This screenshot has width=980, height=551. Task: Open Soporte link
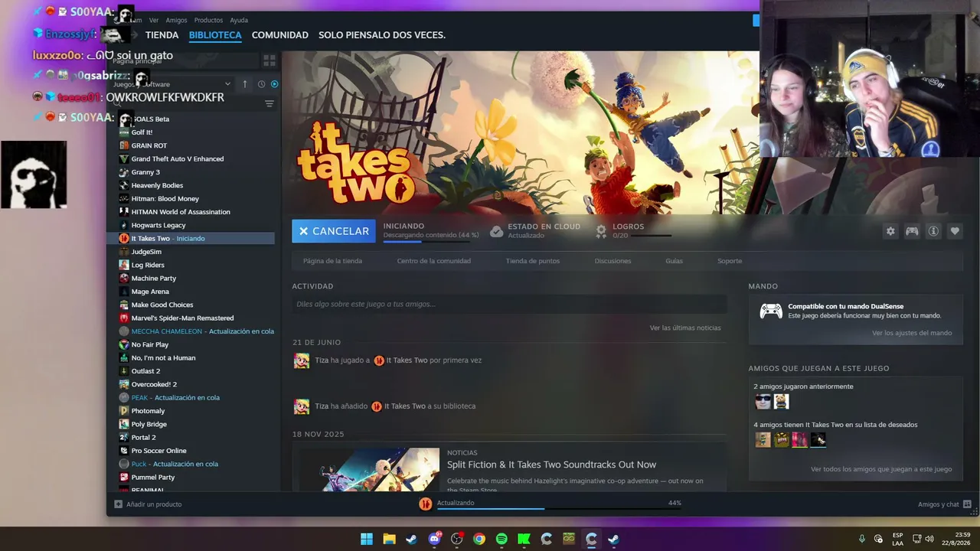coord(730,261)
